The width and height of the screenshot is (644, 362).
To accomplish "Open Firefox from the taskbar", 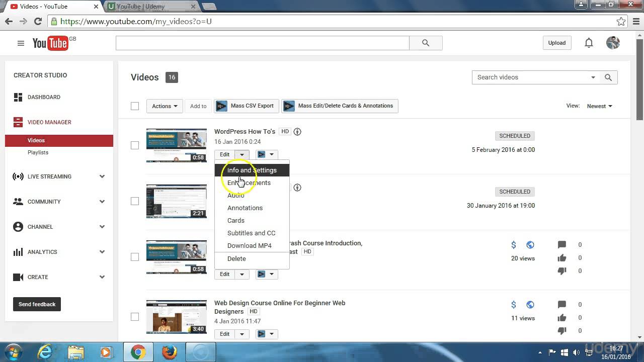I will click(169, 352).
